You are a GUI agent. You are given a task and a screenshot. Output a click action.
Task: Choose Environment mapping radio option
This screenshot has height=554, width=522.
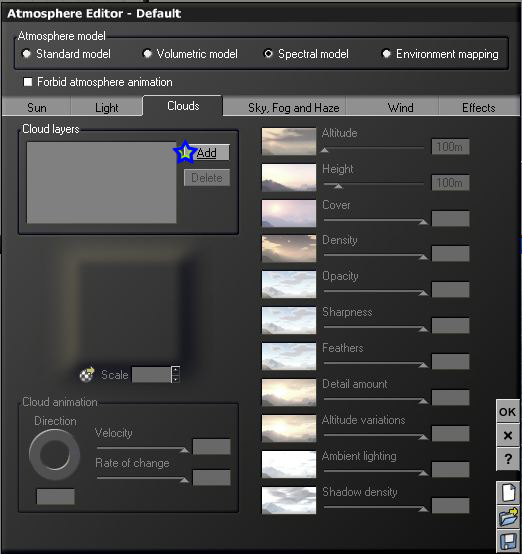click(x=386, y=54)
